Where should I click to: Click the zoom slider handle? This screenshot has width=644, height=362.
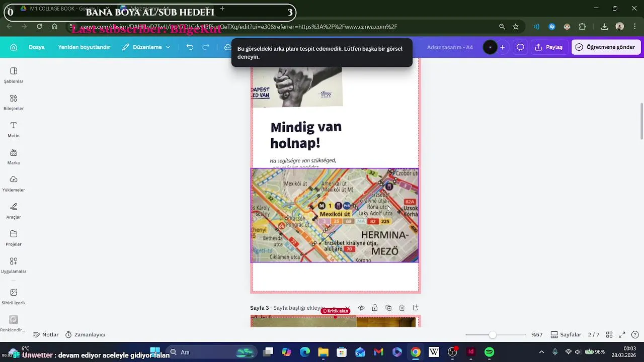pyautogui.click(x=493, y=335)
